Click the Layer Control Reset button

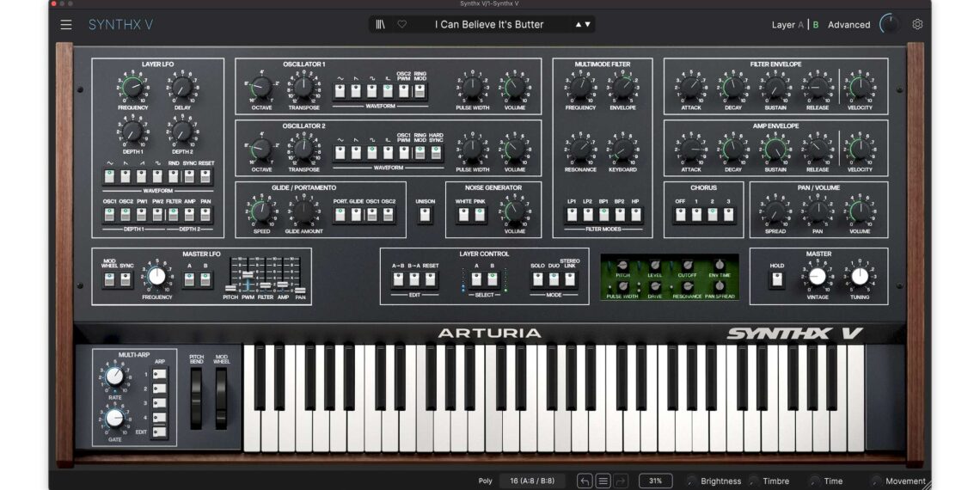click(x=430, y=279)
